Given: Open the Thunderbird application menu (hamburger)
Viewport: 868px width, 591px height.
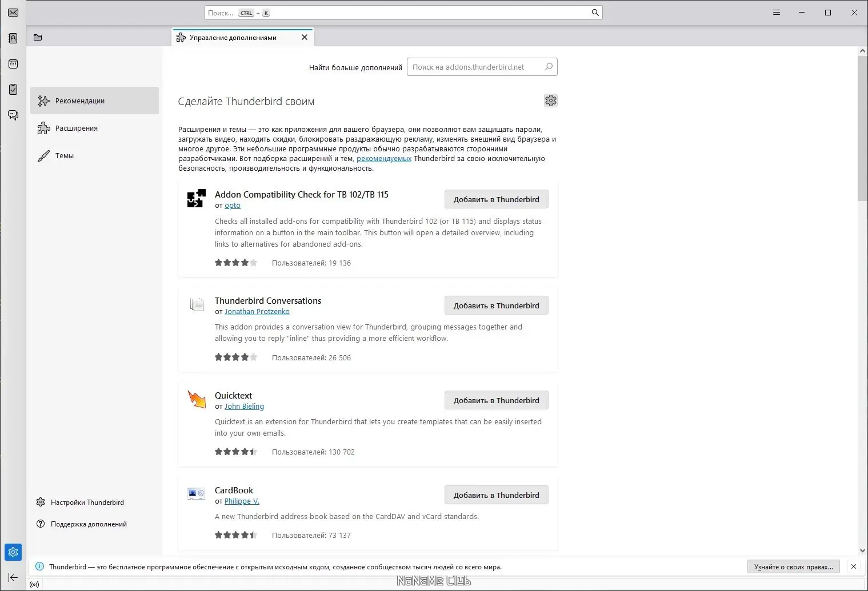Looking at the screenshot, I should tap(777, 13).
